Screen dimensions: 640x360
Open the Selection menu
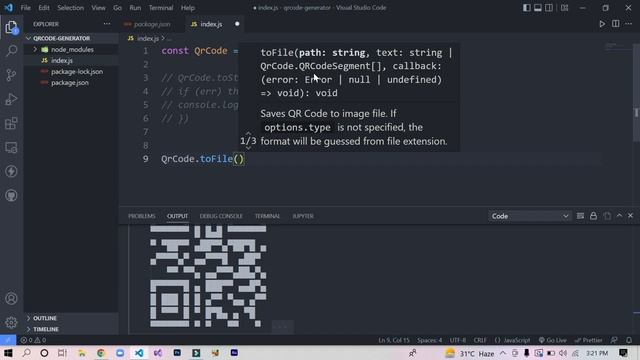pyautogui.click(x=70, y=8)
